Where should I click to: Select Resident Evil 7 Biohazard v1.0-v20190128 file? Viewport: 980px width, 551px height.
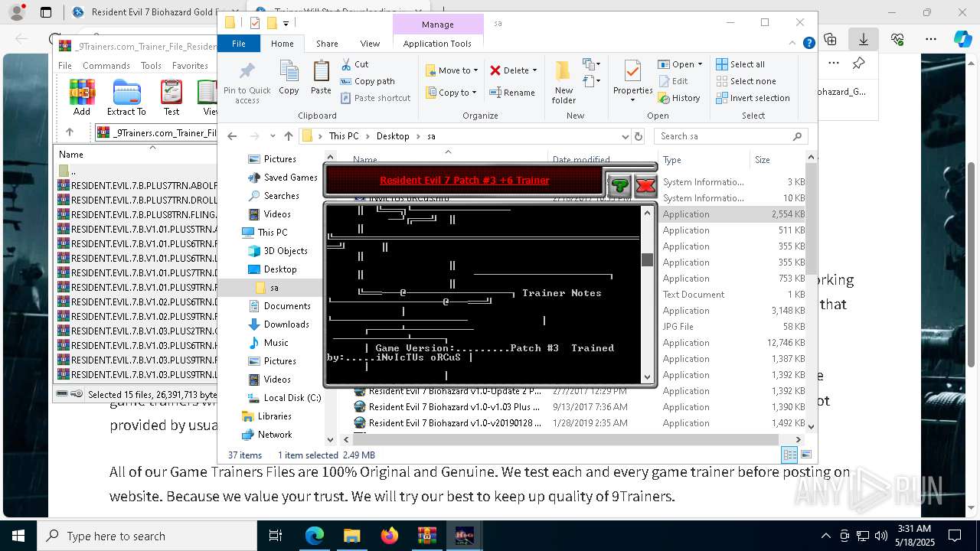point(455,422)
